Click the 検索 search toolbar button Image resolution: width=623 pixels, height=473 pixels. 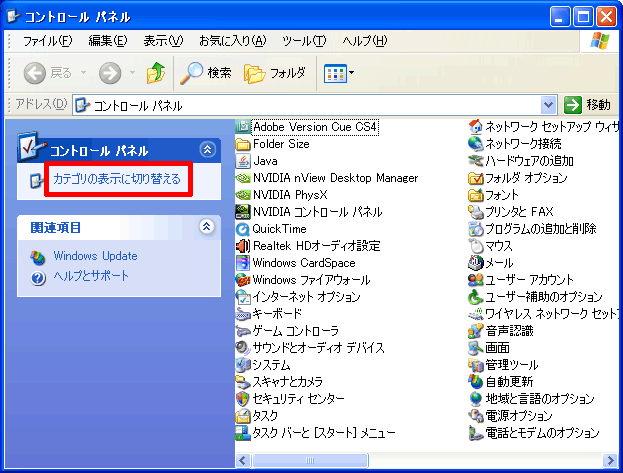(206, 73)
